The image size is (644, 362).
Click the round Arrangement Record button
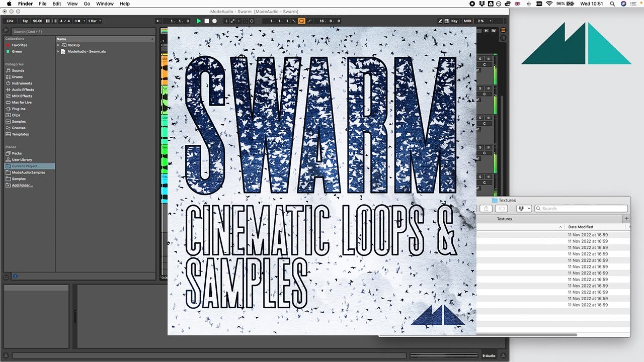tap(214, 21)
